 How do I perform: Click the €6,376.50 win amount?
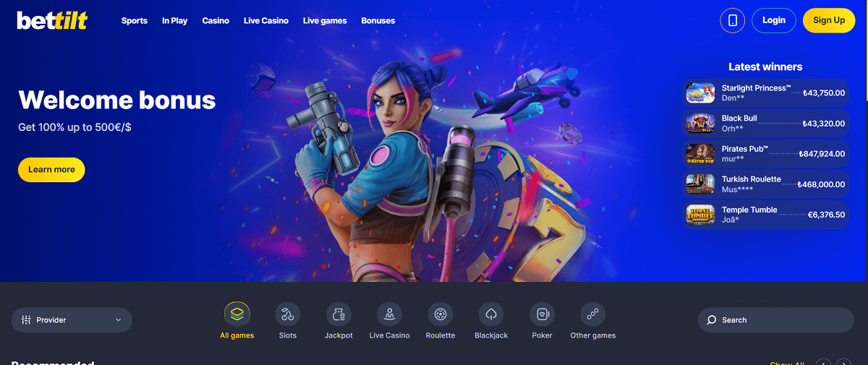pyautogui.click(x=827, y=215)
